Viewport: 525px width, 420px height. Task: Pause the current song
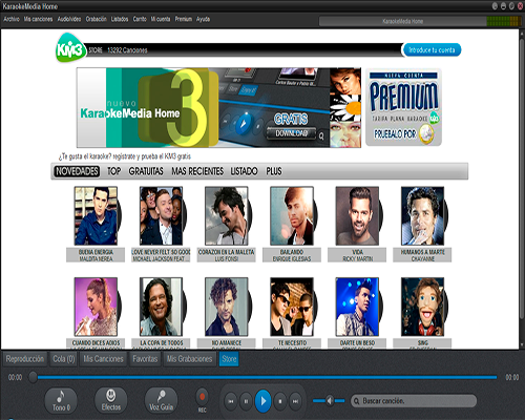[246, 401]
